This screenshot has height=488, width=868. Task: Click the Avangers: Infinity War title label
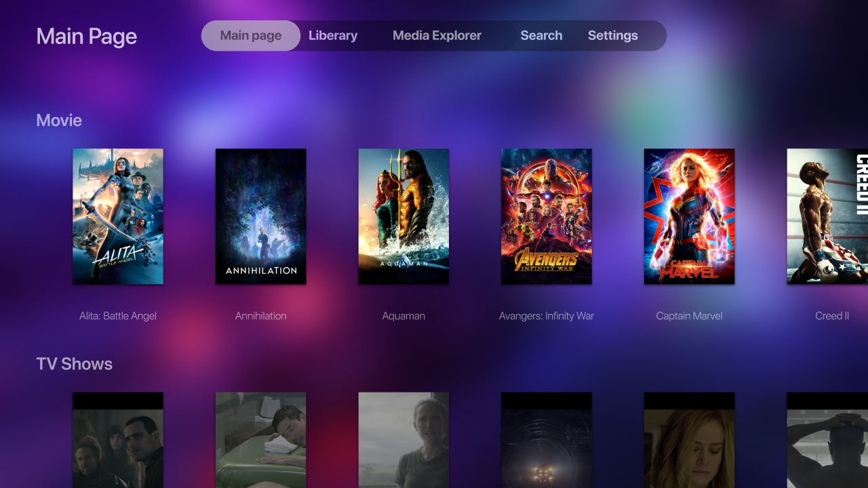(x=547, y=316)
